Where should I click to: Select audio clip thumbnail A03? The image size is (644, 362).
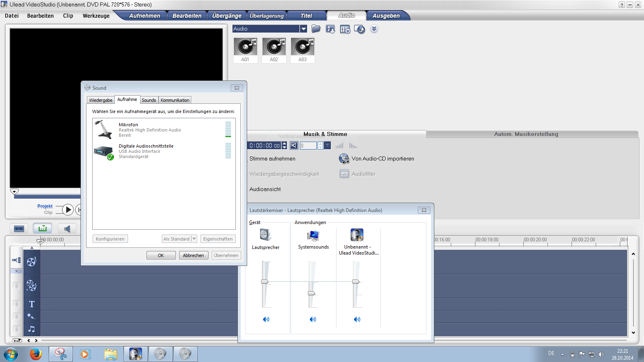pyautogui.click(x=303, y=50)
